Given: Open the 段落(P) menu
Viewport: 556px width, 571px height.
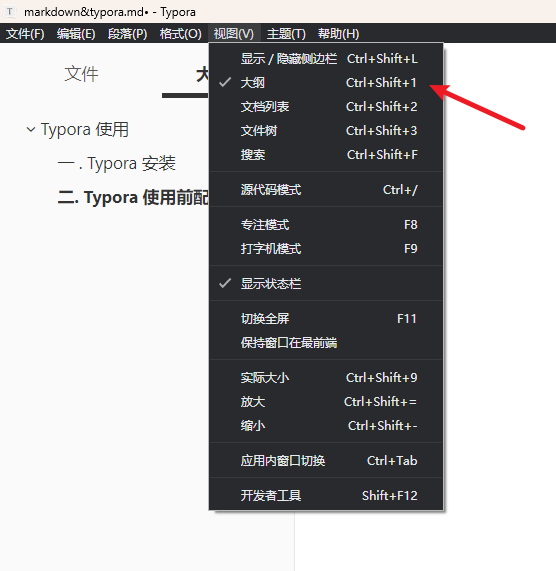Looking at the screenshot, I should pyautogui.click(x=127, y=34).
